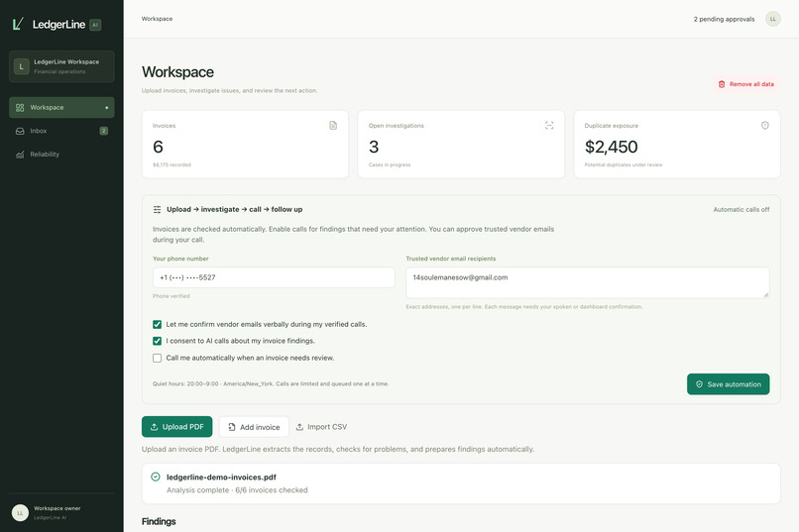
Task: Uncheck Let me confirm vendor emails verbally
Action: click(x=157, y=324)
